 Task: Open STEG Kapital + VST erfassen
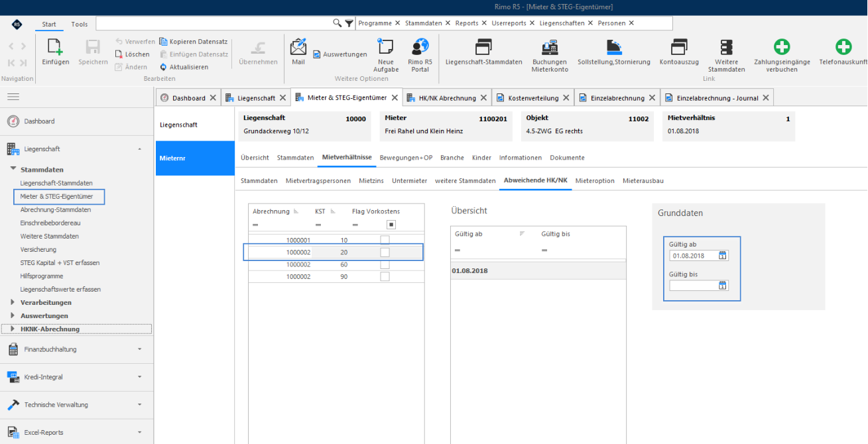(60, 262)
